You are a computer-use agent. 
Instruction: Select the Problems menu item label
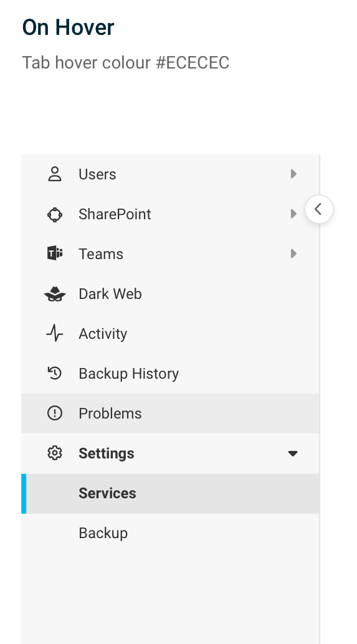click(110, 414)
